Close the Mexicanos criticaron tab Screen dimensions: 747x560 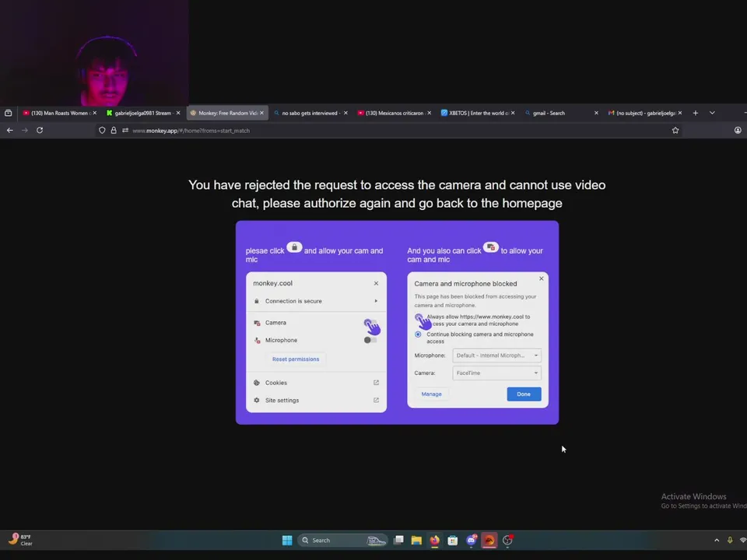(430, 113)
